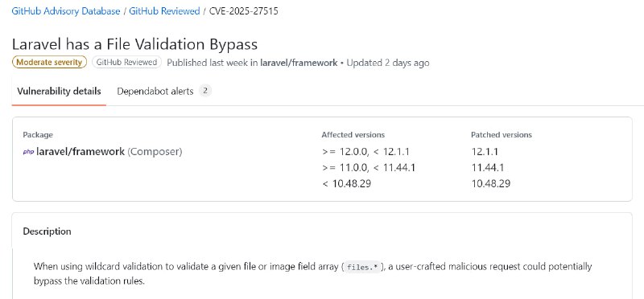This screenshot has height=299, width=644.
Task: Click the files.* inline code snippet
Action: pos(361,267)
